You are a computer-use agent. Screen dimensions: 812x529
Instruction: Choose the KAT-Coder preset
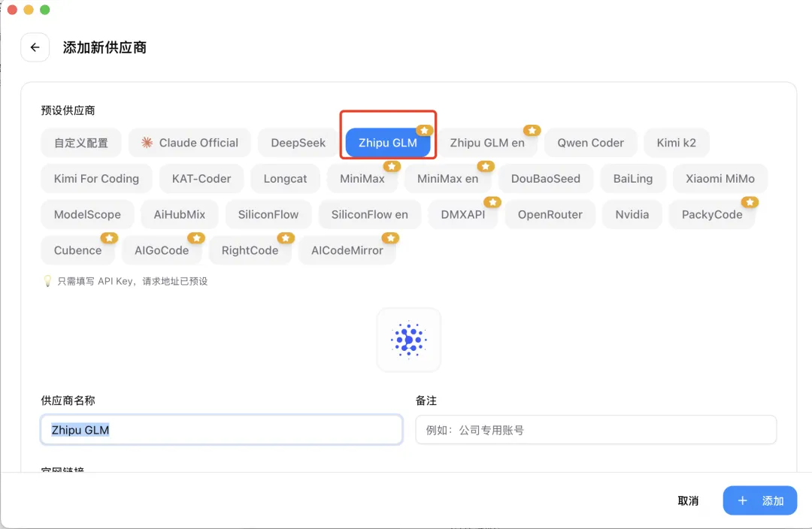click(201, 179)
